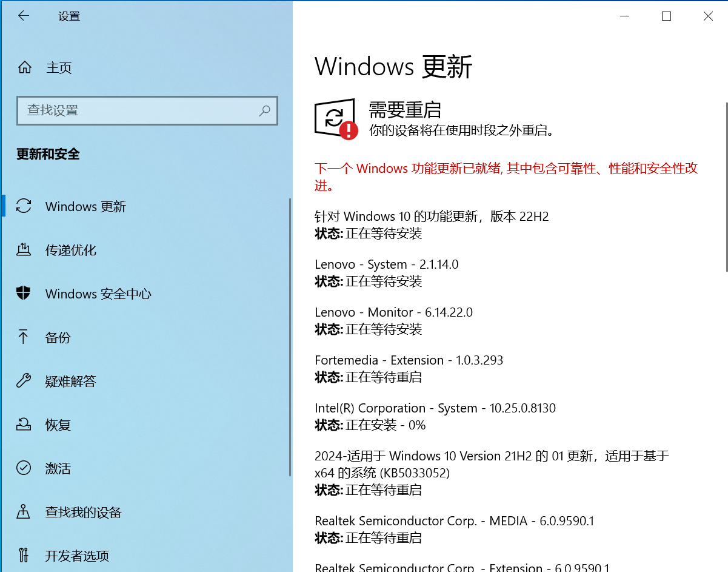Click the 疑难解答 wrench icon
This screenshot has width=728, height=572.
(24, 381)
